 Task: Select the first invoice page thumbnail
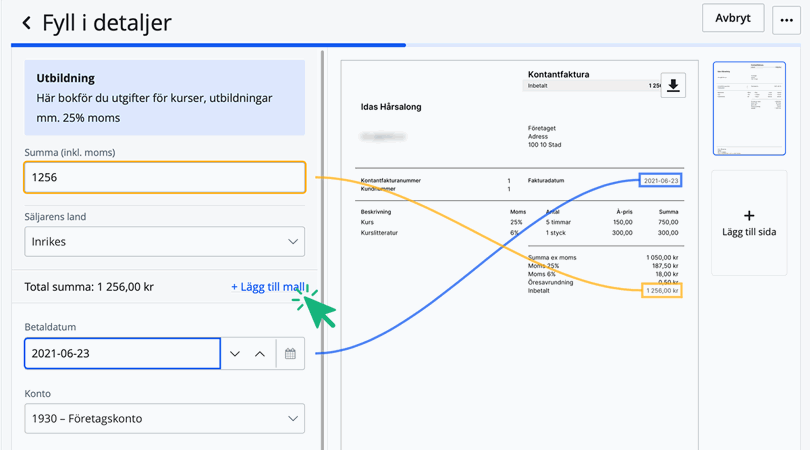pyautogui.click(x=749, y=109)
